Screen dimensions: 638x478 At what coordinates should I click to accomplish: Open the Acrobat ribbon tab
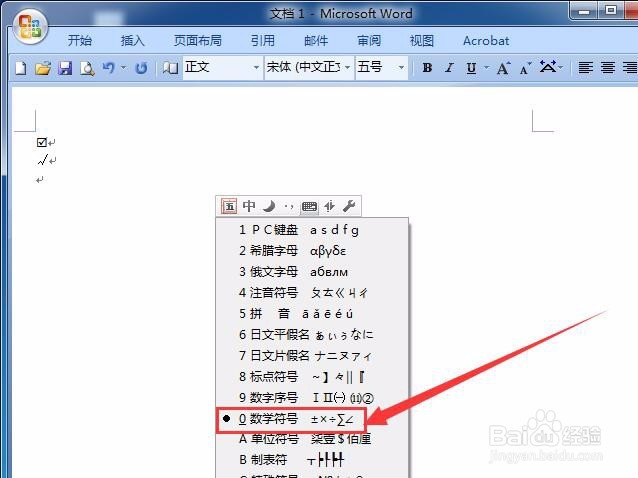(x=486, y=41)
